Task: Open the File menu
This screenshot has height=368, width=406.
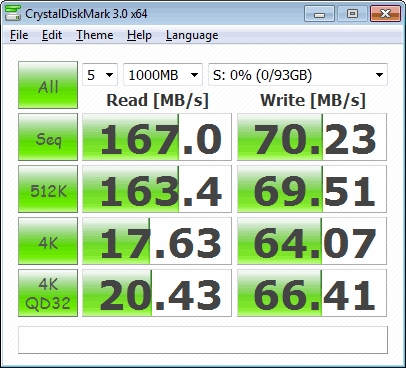Action: (x=19, y=35)
